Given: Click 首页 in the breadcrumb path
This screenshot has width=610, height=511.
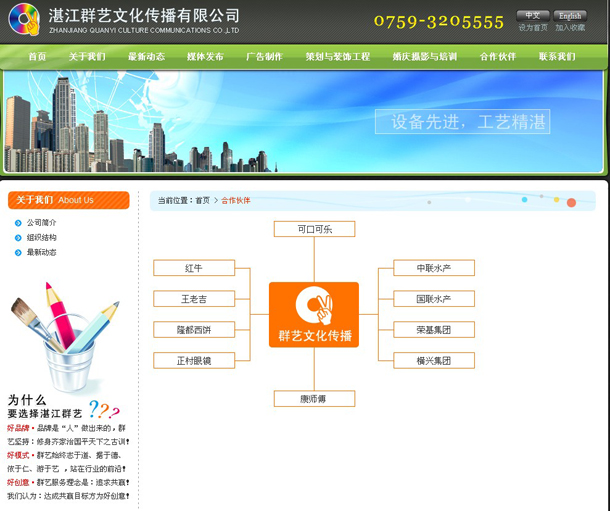Looking at the screenshot, I should pyautogui.click(x=203, y=201).
